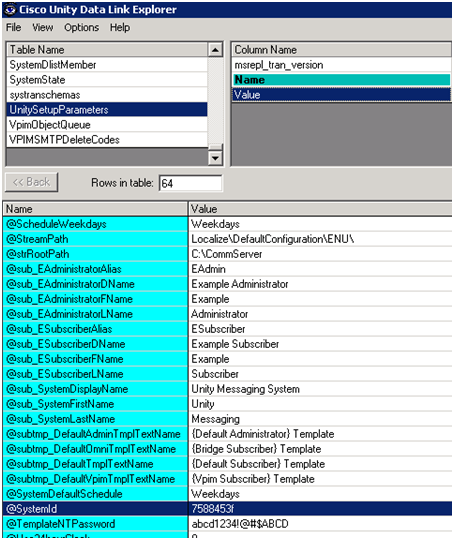Click the {Bridge Subscriber} Template value
Image resolution: width=454 pixels, height=540 pixels.
pos(320,449)
